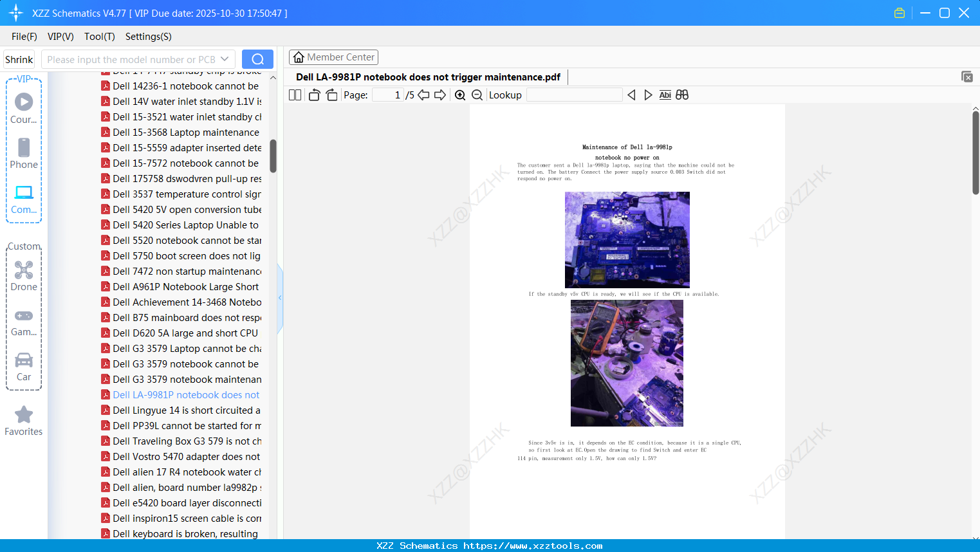
Task: Click the multimeter photo in PDF
Action: [x=627, y=363]
